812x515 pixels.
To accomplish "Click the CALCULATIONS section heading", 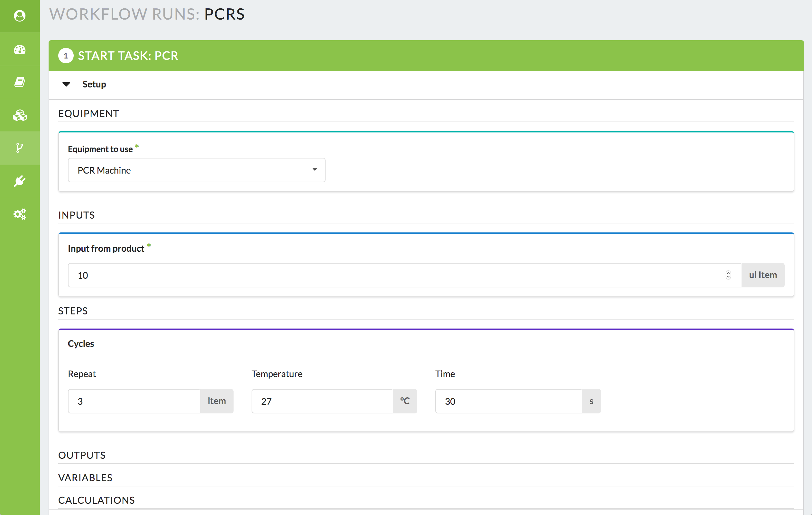I will click(97, 500).
